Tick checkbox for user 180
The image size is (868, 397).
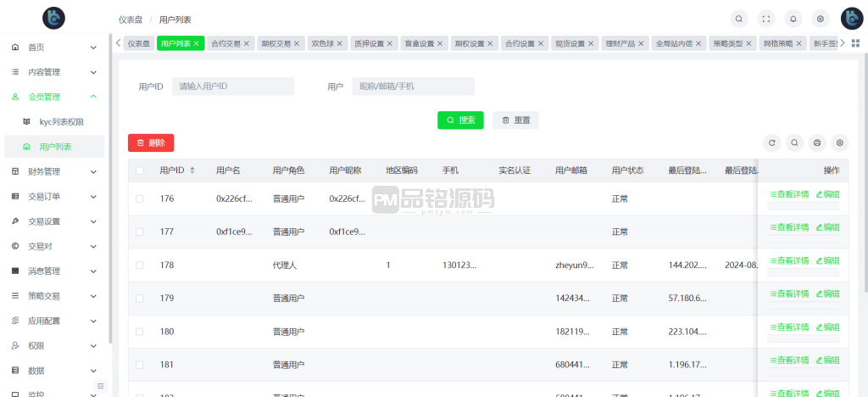[x=140, y=332]
